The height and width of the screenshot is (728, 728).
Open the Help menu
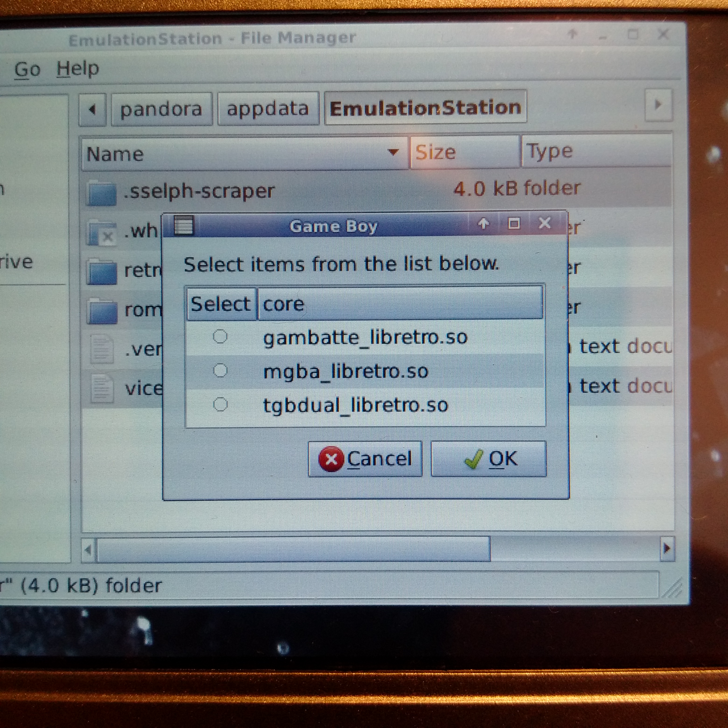78,69
